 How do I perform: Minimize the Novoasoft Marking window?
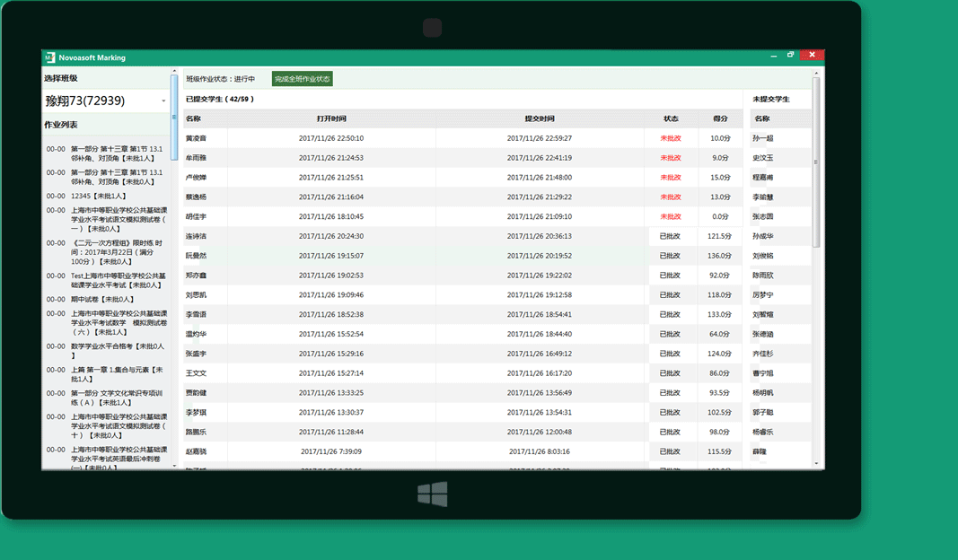(773, 56)
